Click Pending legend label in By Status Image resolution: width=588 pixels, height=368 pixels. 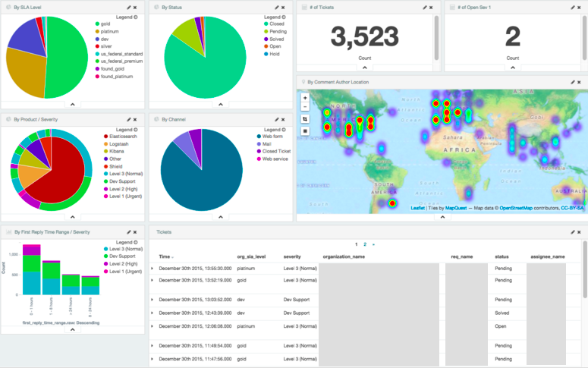pos(278,32)
